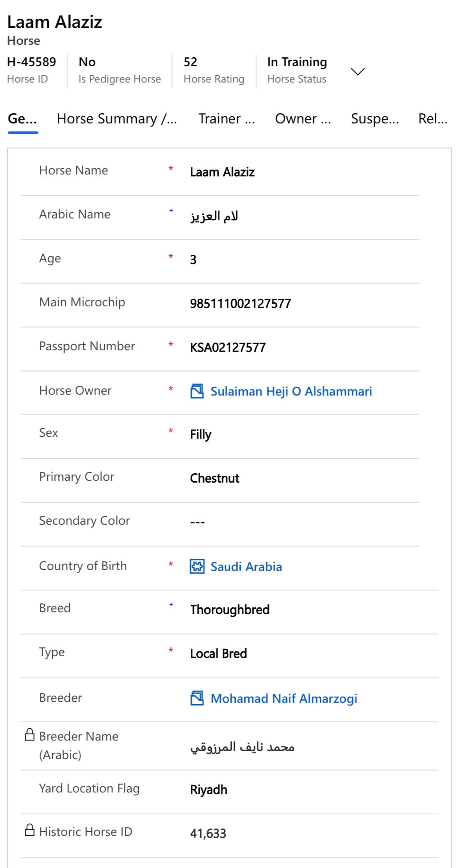The height and width of the screenshot is (868, 460).
Task: Switch to the Trainer tab
Action: (x=226, y=119)
